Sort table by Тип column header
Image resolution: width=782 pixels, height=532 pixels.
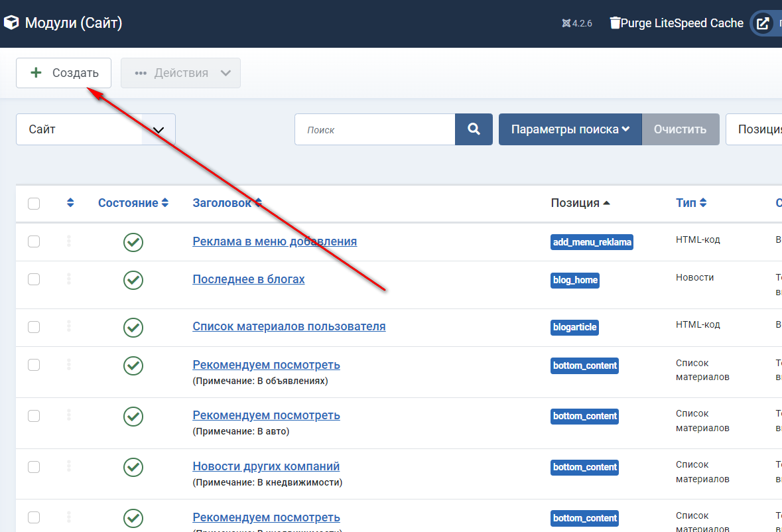(690, 203)
